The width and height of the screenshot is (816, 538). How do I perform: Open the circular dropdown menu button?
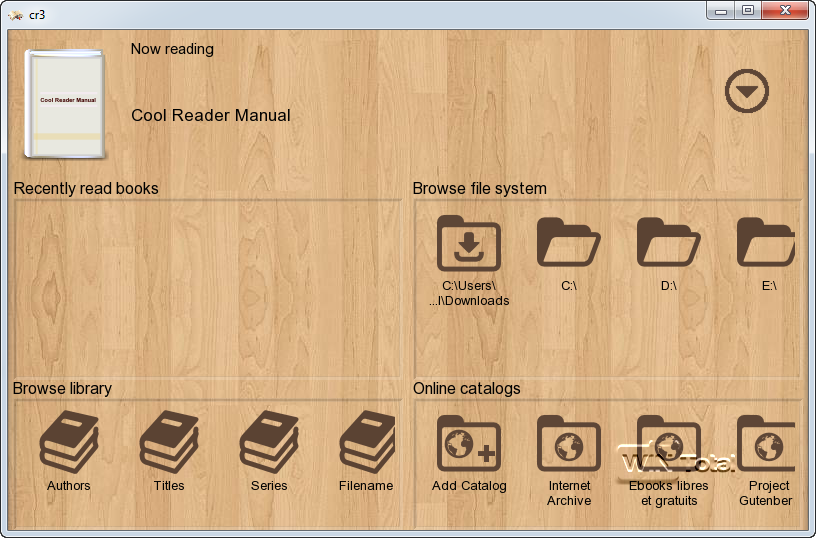pos(747,91)
